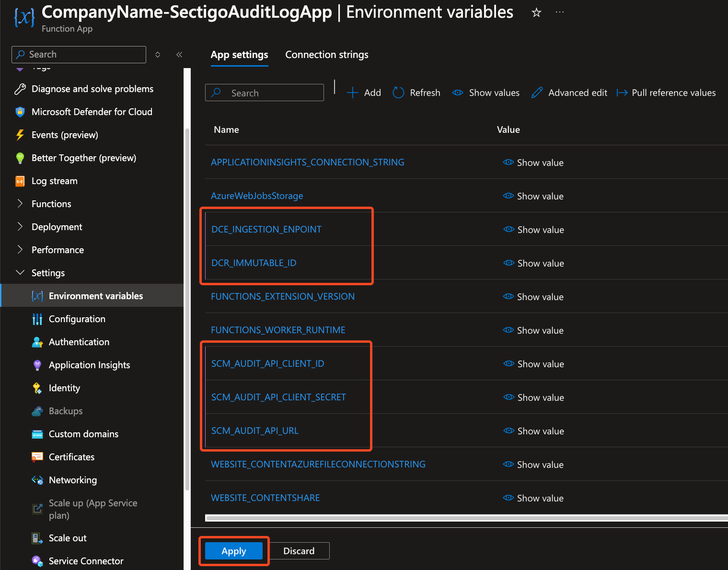Click the Log stream icon

tap(20, 181)
